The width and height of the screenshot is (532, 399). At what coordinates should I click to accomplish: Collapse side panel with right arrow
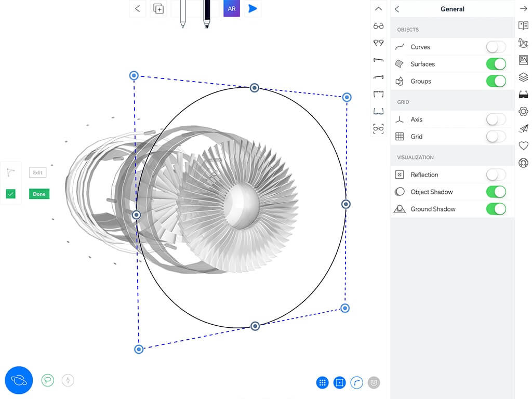tap(523, 9)
